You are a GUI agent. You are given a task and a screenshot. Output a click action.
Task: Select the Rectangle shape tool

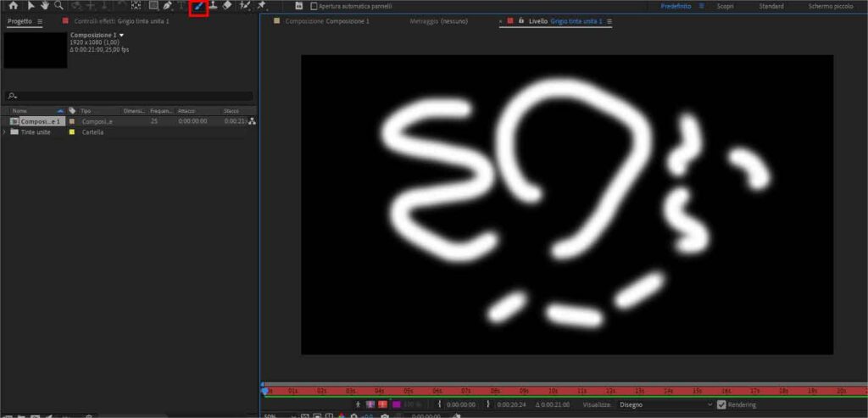153,6
